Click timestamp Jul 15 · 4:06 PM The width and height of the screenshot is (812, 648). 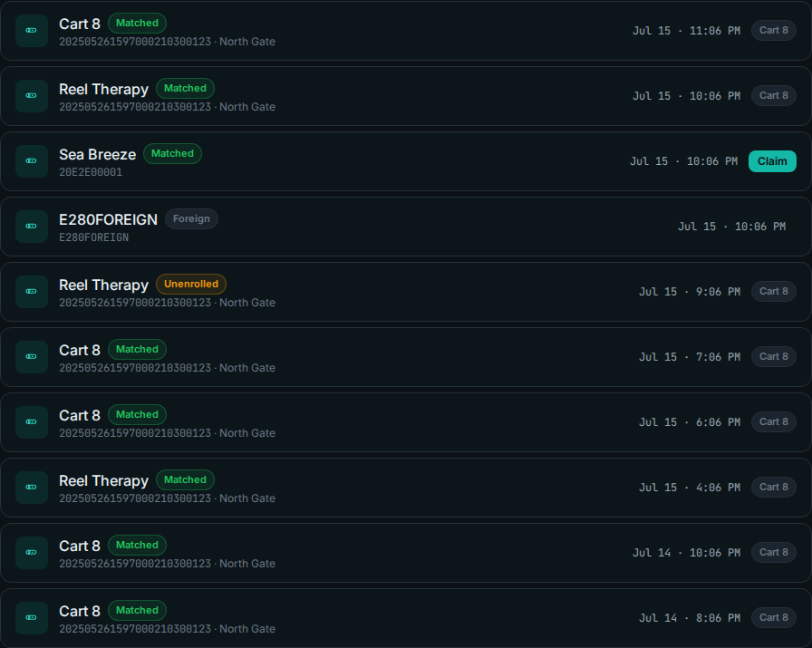click(690, 488)
